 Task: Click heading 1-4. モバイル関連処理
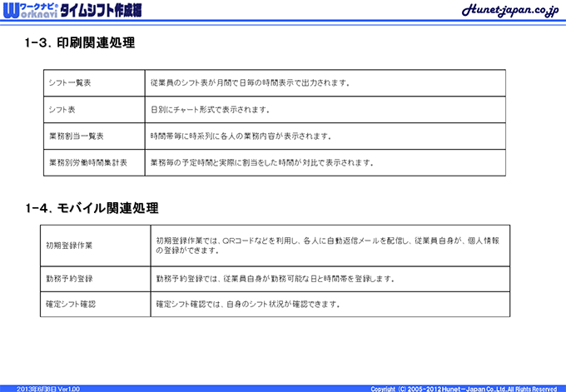(92, 208)
